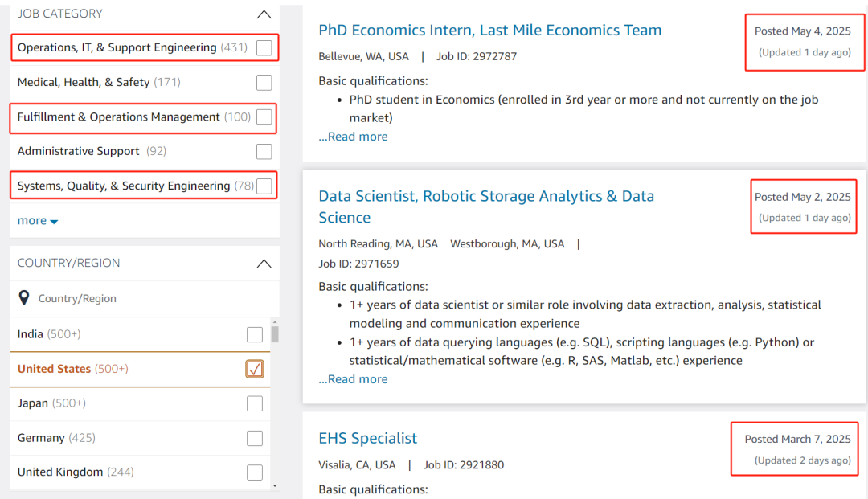868x499 pixels.
Task: Open PhD Economics Intern job posting
Action: pos(489,31)
